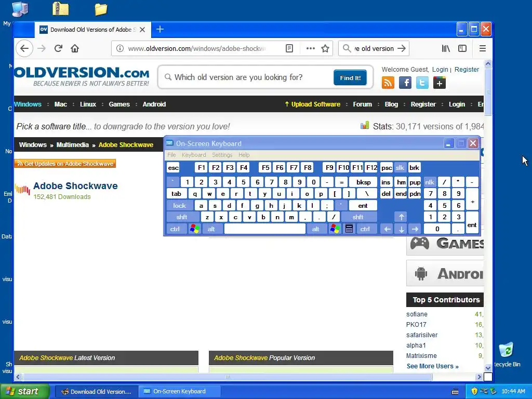The width and height of the screenshot is (532, 399).
Task: Click the left Windows logo key on keyboard
Action: click(x=194, y=229)
